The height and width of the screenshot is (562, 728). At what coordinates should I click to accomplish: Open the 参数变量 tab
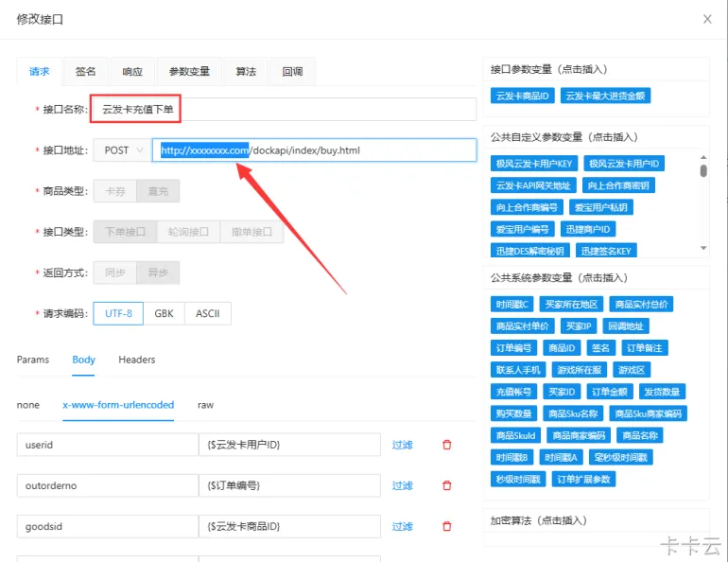(x=189, y=72)
